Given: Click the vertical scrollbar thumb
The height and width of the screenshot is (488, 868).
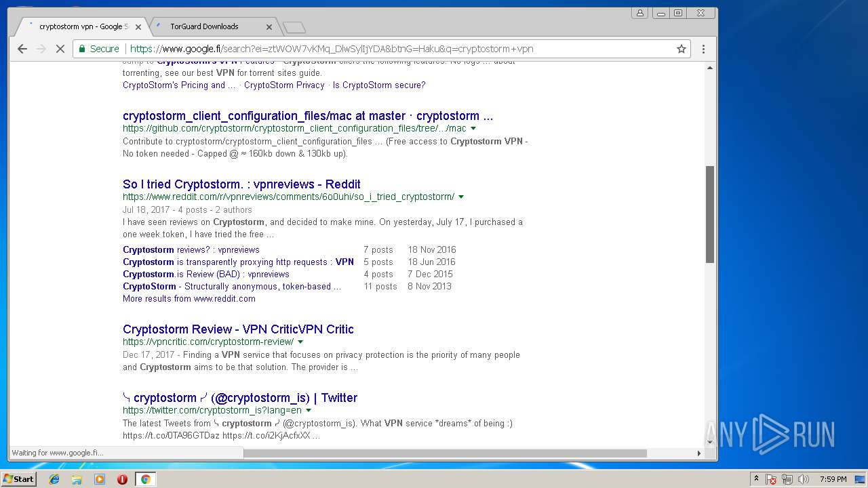Looking at the screenshot, I should [710, 214].
